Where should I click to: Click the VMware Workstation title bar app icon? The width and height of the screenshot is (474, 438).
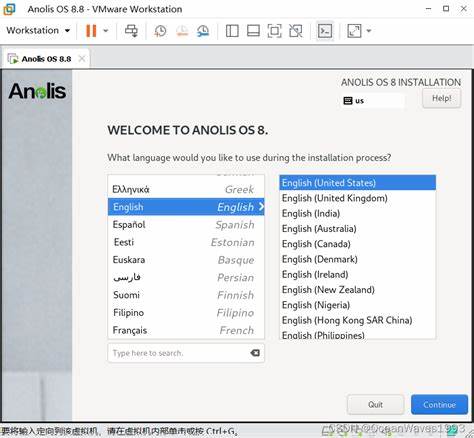point(9,9)
